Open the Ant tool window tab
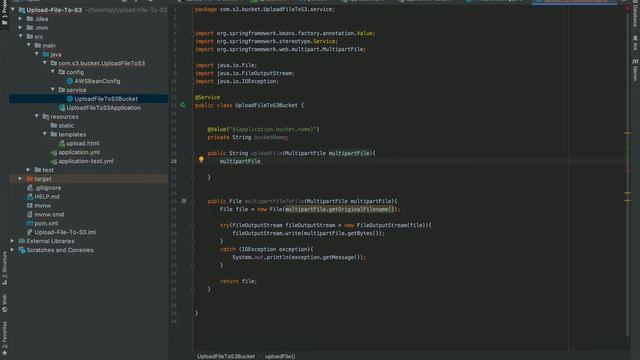 (x=635, y=43)
